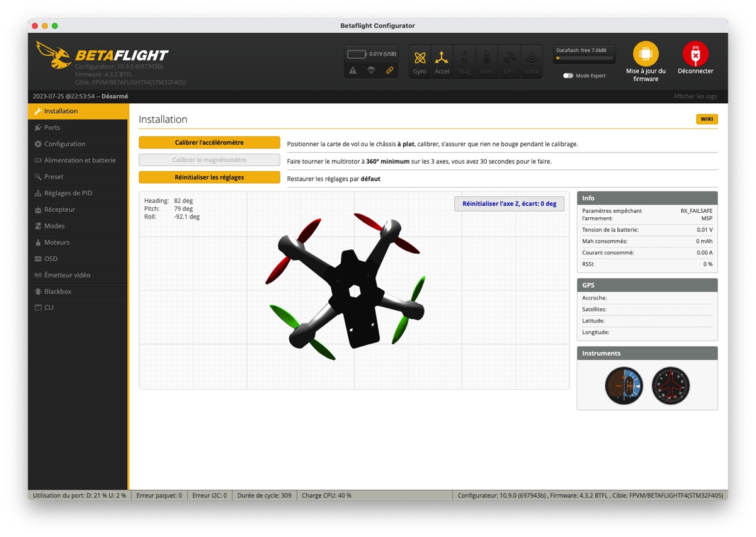Screen dimensions: 756x537
Task: Click Durée de cycle 309 status entry
Action: click(264, 495)
